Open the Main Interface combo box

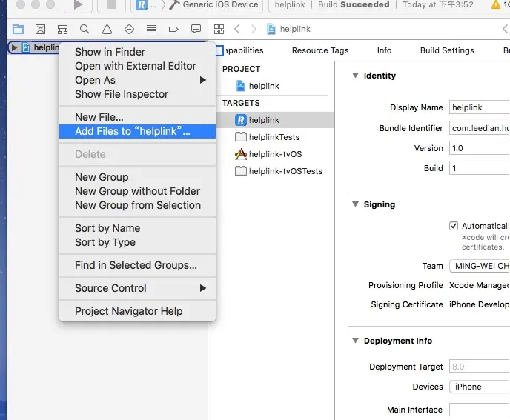click(x=480, y=410)
